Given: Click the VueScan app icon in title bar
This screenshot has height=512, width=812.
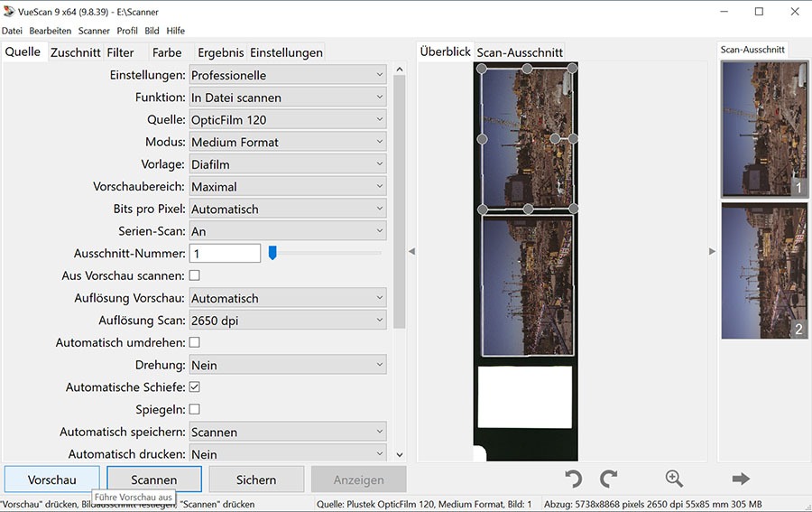Looking at the screenshot, I should pos(8,12).
